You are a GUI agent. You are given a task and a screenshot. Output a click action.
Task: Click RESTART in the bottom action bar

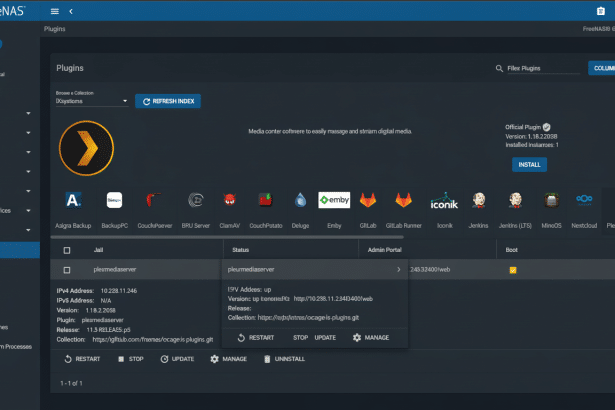(x=82, y=359)
